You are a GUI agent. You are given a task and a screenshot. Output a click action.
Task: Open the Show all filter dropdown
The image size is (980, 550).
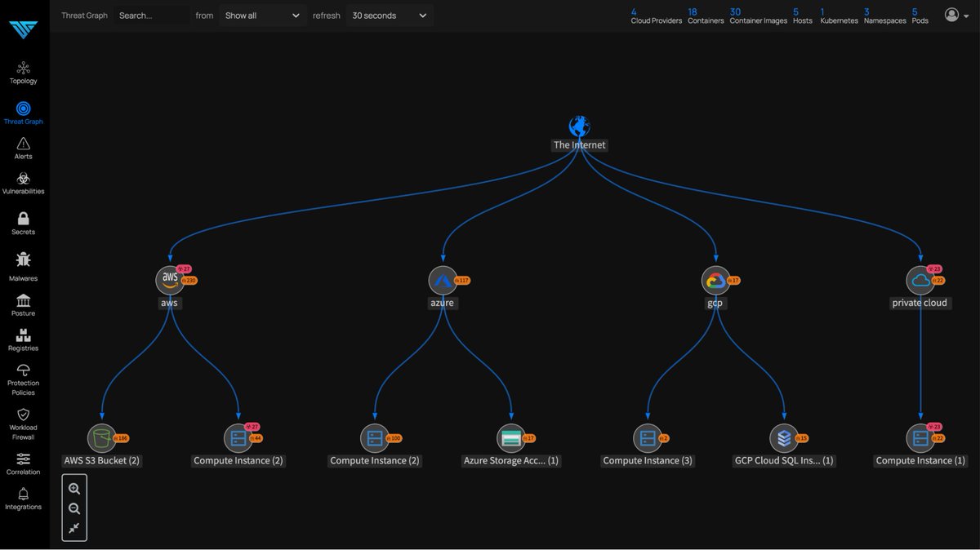coord(261,15)
